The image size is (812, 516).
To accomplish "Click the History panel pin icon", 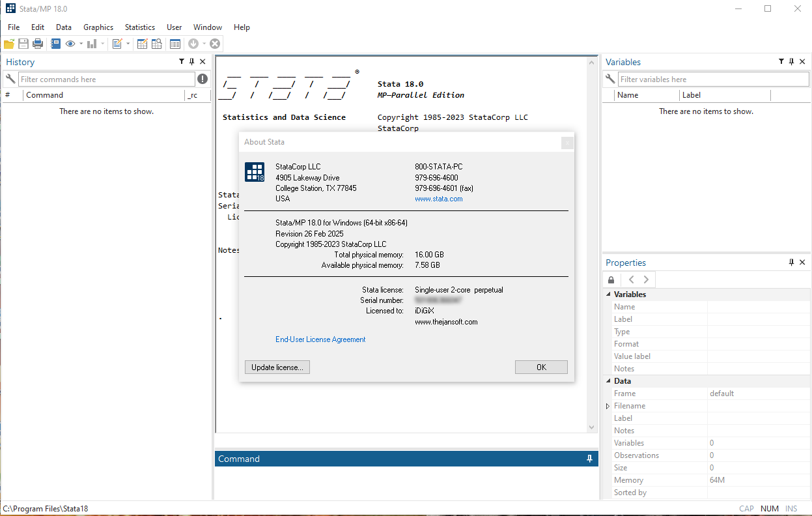I will pos(192,62).
